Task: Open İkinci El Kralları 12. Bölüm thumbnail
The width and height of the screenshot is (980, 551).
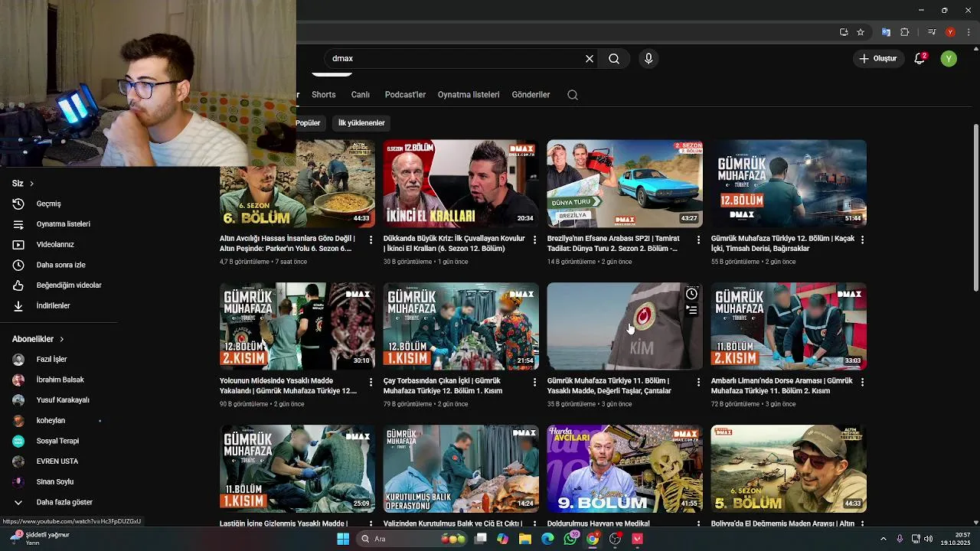Action: point(461,184)
